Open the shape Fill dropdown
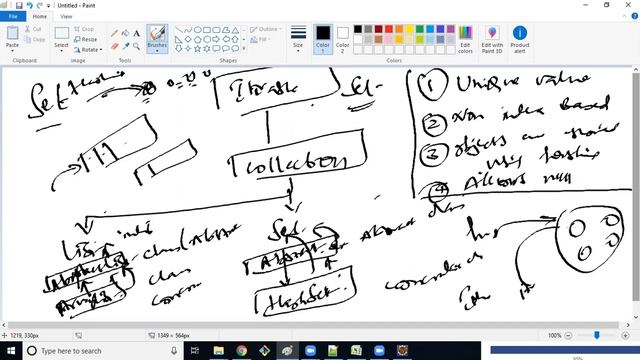The width and height of the screenshot is (640, 360). [x=261, y=40]
